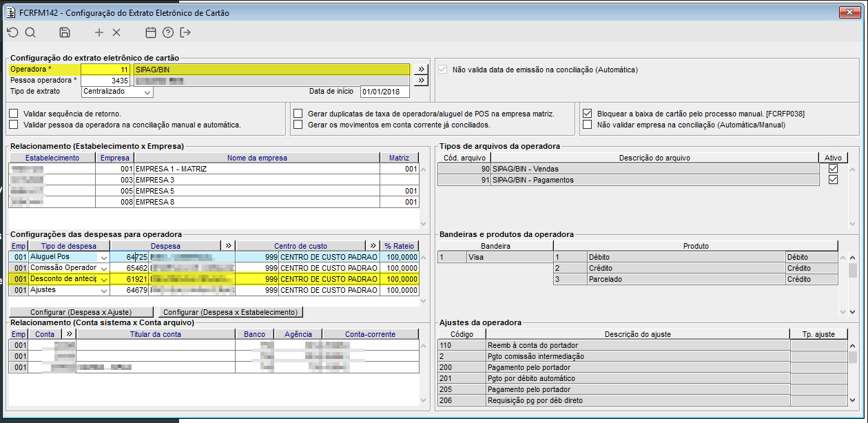This screenshot has height=423, width=868.
Task: Open the calendar toolbar icon
Action: [151, 32]
